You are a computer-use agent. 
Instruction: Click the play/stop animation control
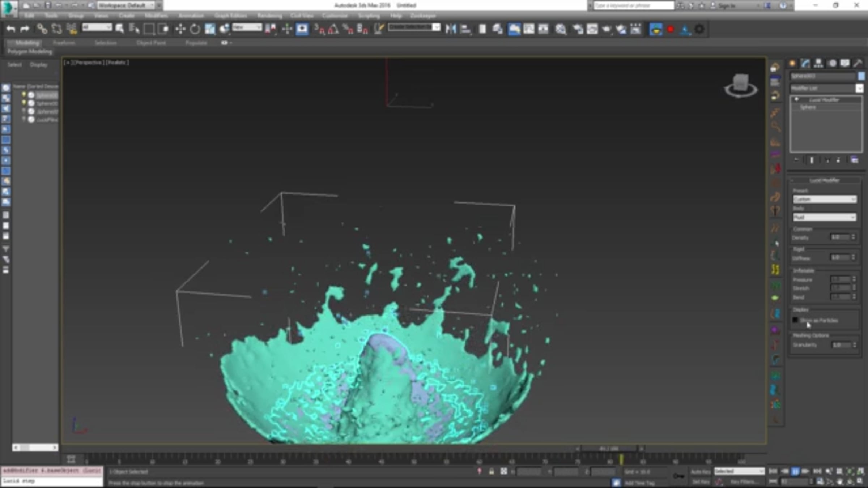[795, 471]
